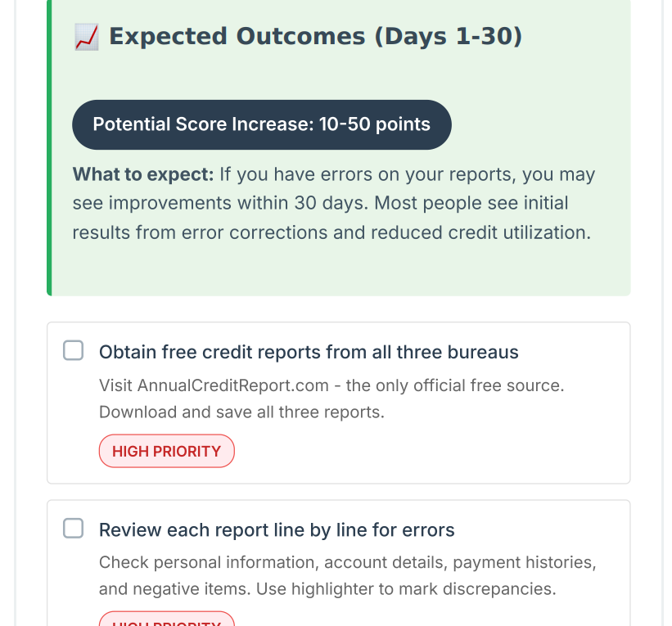Tick the 'Review each report line by line' checkbox
672x626 pixels.
(74, 529)
